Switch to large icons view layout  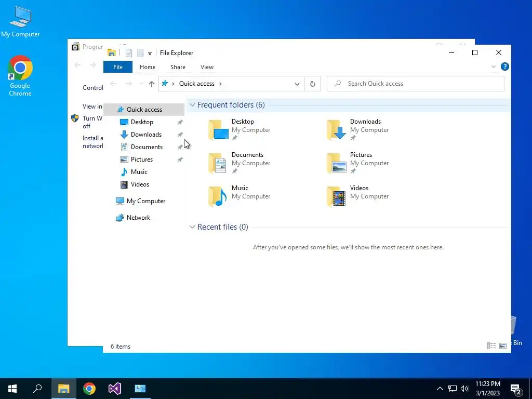click(503, 345)
